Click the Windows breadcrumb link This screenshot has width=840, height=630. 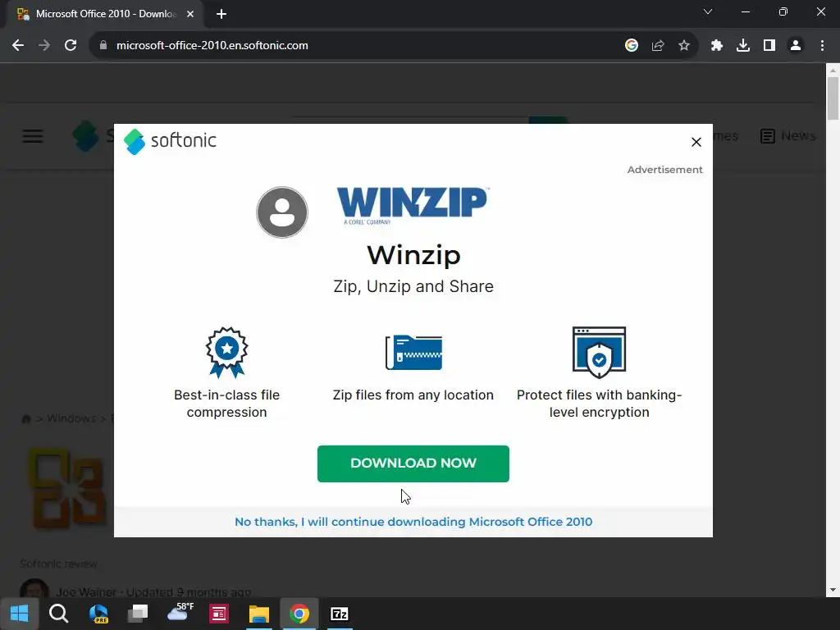pyautogui.click(x=71, y=418)
